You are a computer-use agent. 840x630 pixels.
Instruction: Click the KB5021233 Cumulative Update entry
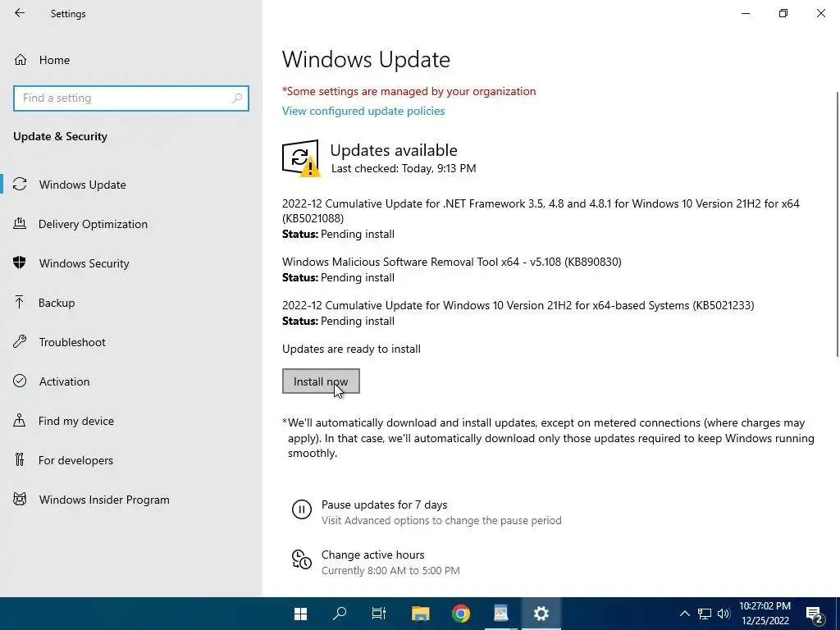click(x=518, y=305)
